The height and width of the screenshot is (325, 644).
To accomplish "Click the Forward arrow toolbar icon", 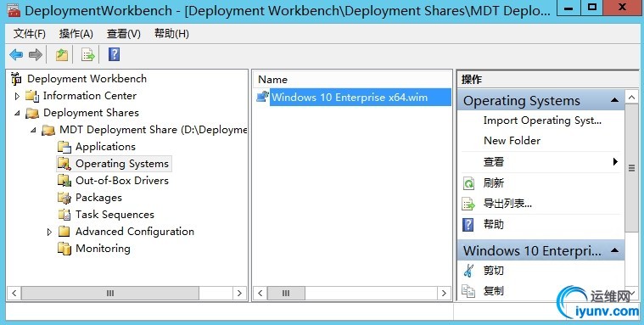I will [x=36, y=54].
